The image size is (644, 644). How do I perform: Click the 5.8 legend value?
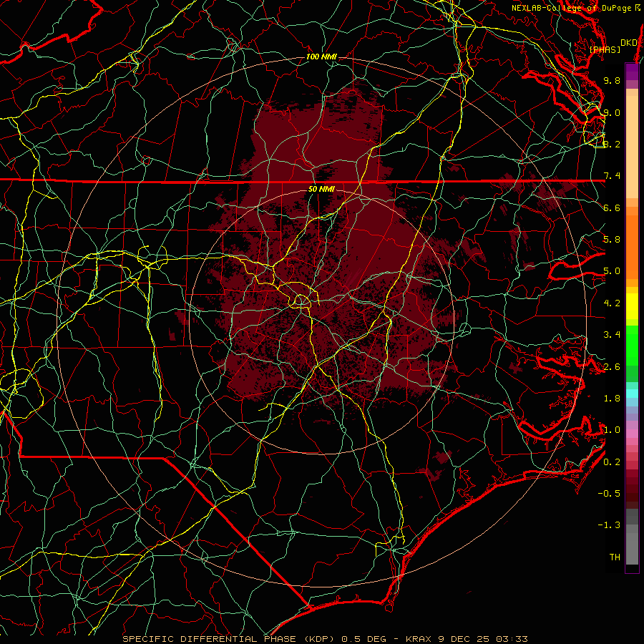[x=612, y=240]
